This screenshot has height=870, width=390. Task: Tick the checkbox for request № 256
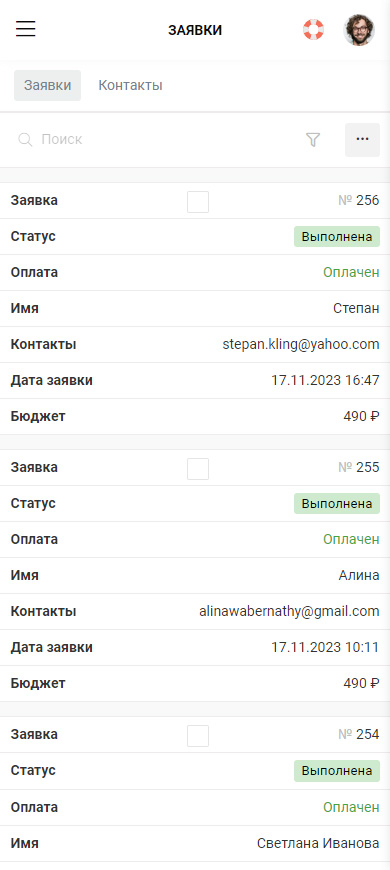coord(198,202)
